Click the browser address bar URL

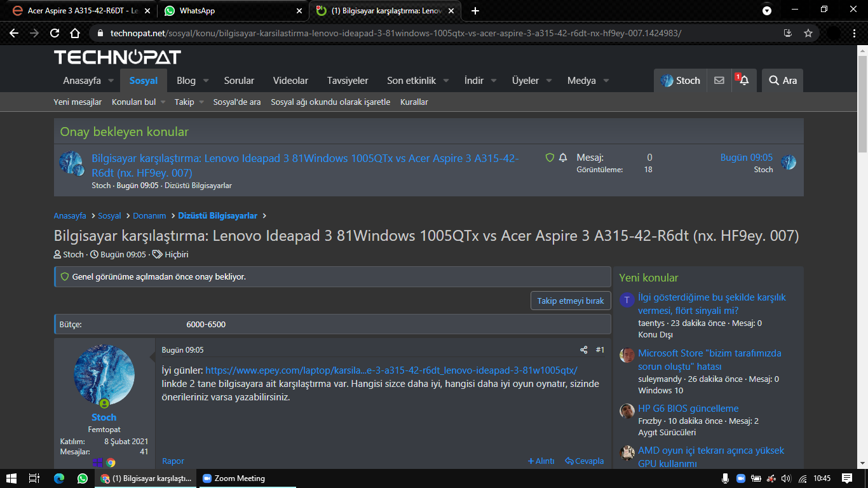(396, 33)
